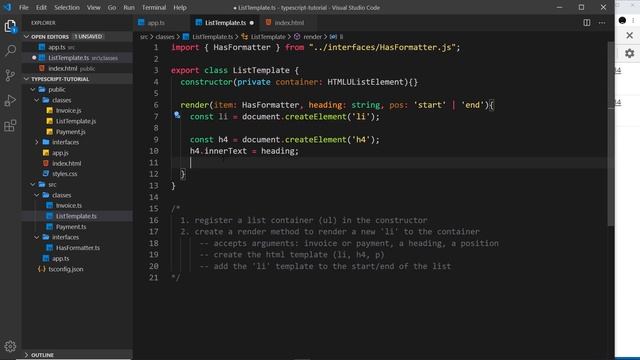Place cursor on line number 11
This screenshot has height=360, width=640.
153,162
